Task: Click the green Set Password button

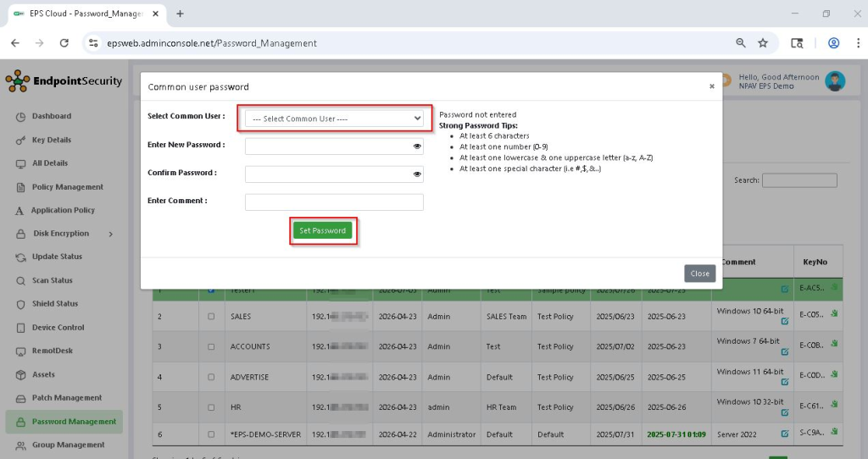Action: click(x=323, y=230)
